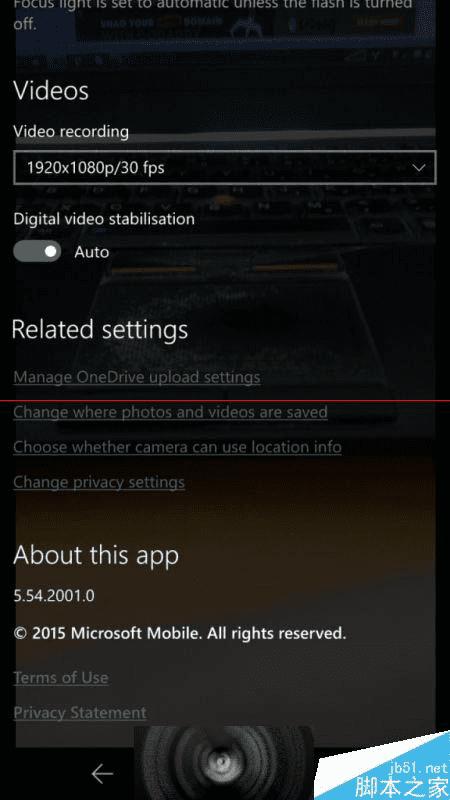Open Change where photos and videos are saved

(170, 412)
